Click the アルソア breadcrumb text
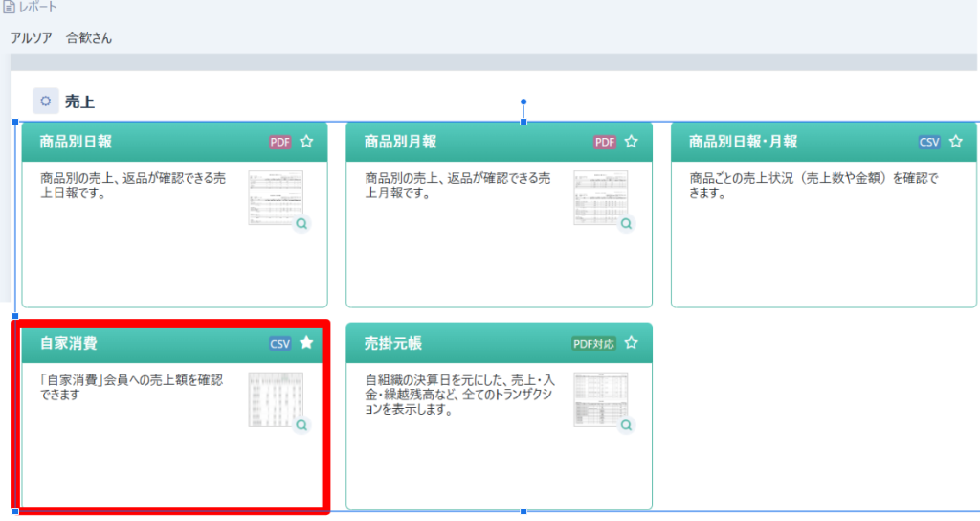The image size is (980, 521). [32, 38]
